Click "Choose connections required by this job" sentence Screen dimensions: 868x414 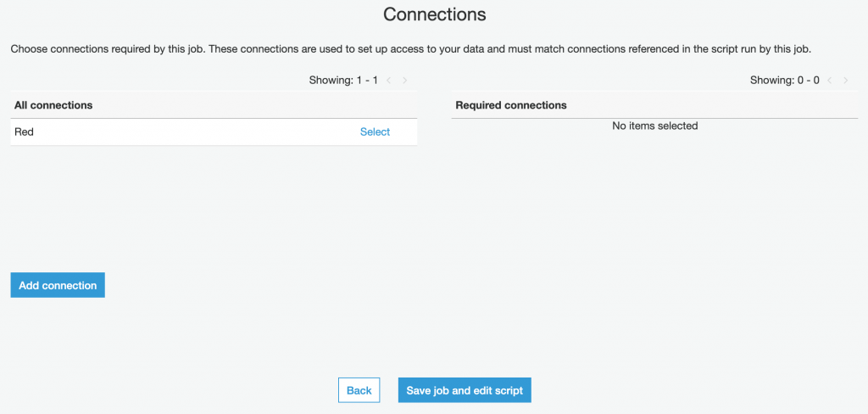point(107,49)
